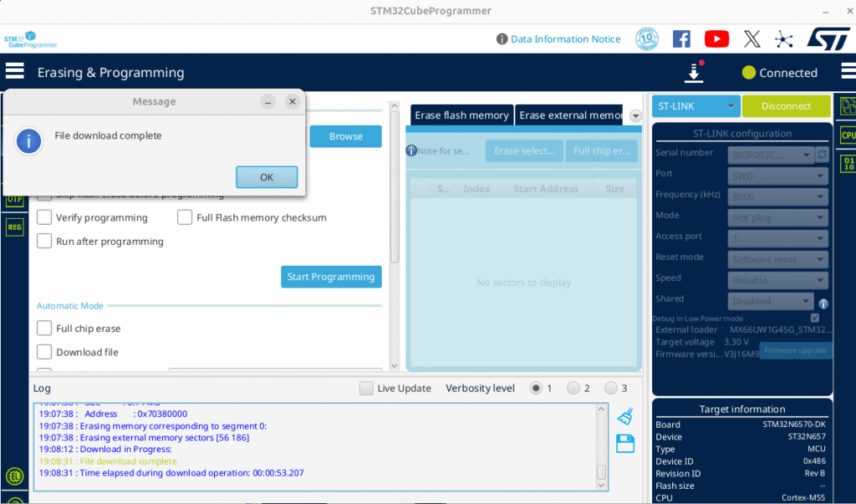Click the download arrow in the blue header
The image size is (856, 504).
pos(694,73)
